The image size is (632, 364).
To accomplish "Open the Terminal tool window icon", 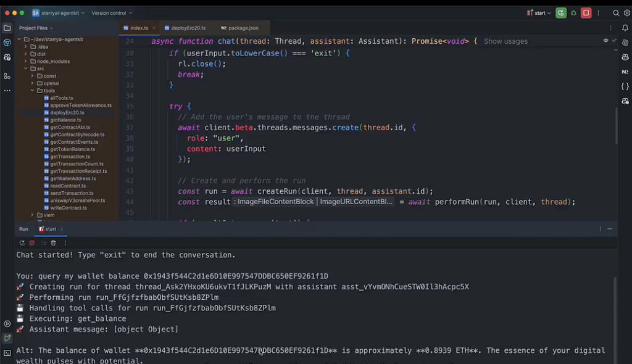I will click(x=7, y=353).
